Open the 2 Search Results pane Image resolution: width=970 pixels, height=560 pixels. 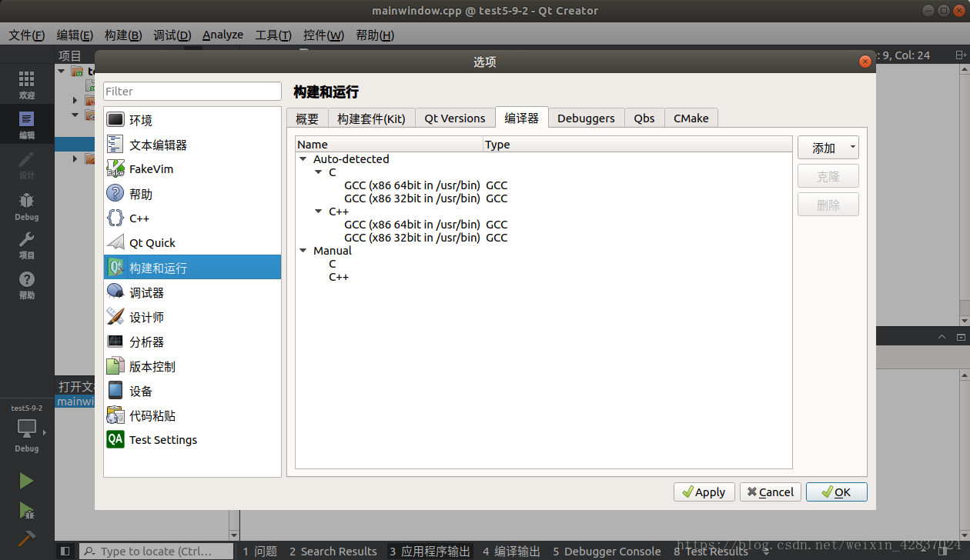(x=333, y=551)
